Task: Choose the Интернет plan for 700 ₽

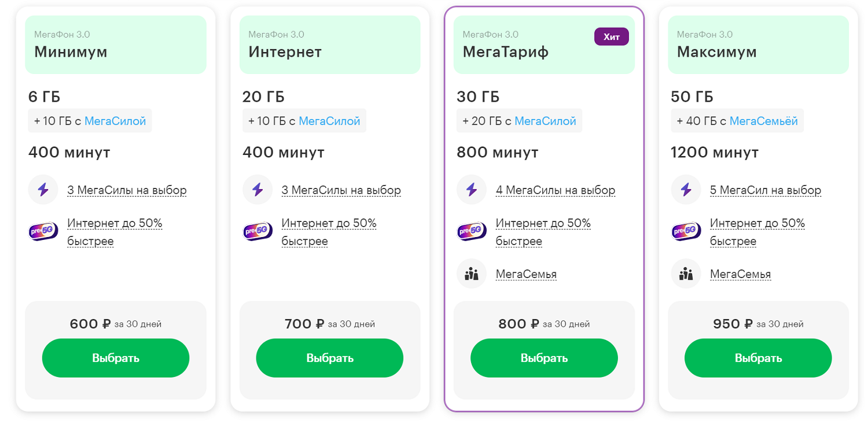Action: tap(330, 358)
